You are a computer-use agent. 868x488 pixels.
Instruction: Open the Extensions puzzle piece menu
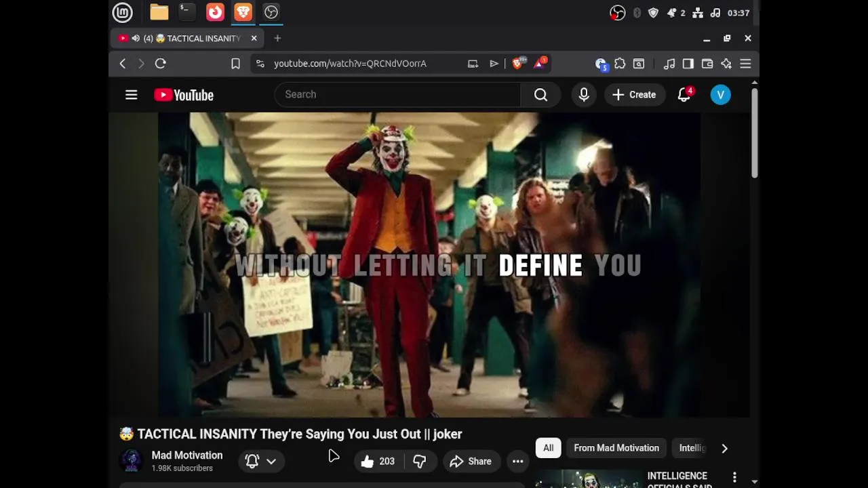click(x=620, y=64)
